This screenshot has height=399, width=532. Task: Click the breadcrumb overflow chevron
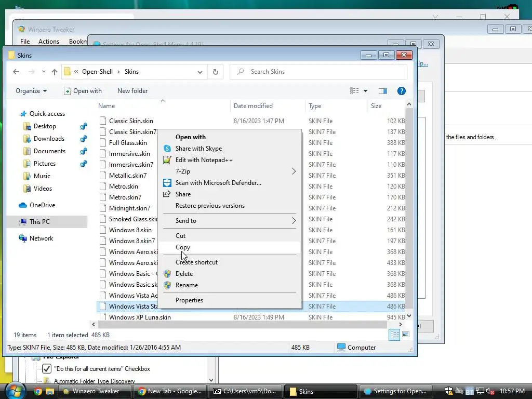[x=76, y=72]
